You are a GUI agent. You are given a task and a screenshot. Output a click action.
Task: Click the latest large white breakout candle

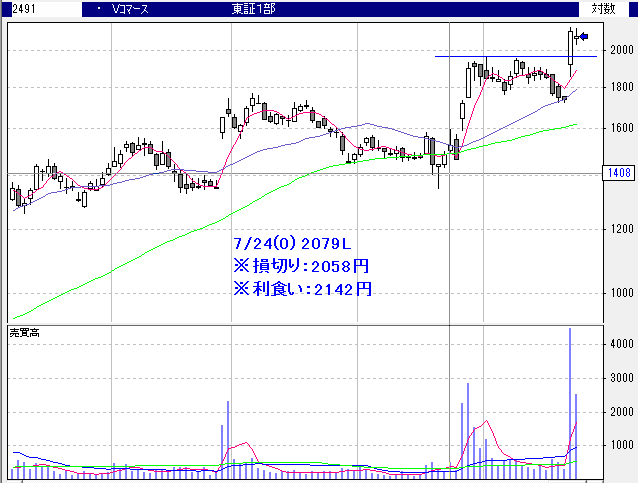570,48
